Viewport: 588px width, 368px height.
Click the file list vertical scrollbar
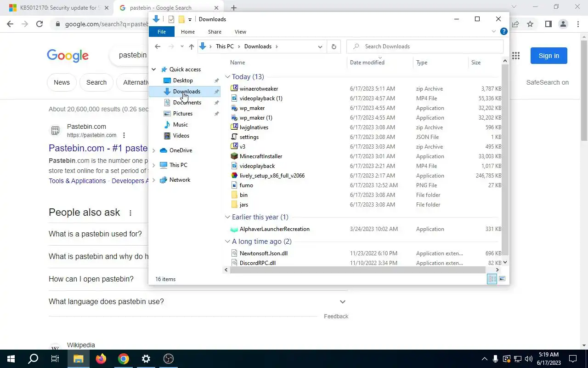click(x=505, y=159)
